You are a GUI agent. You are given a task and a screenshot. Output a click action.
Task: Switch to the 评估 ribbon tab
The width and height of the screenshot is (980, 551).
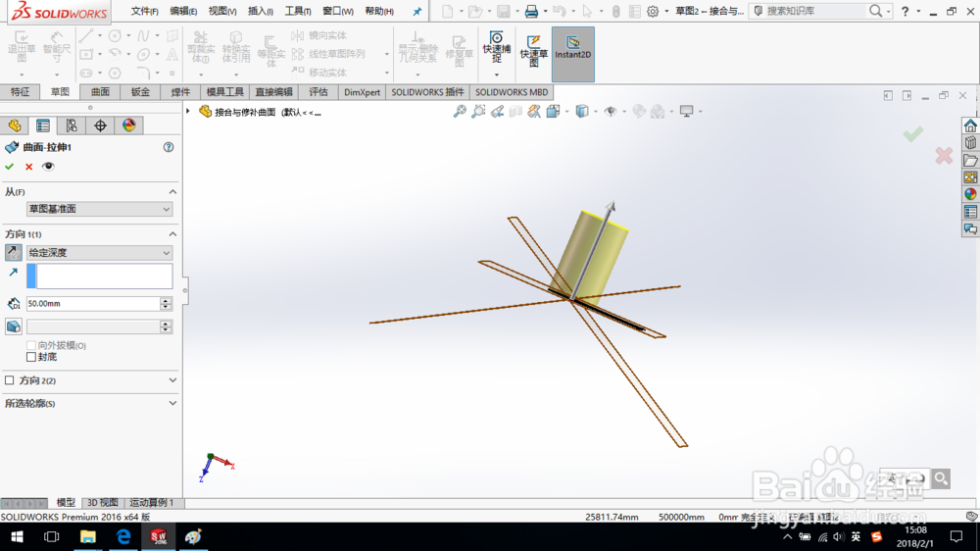[318, 92]
